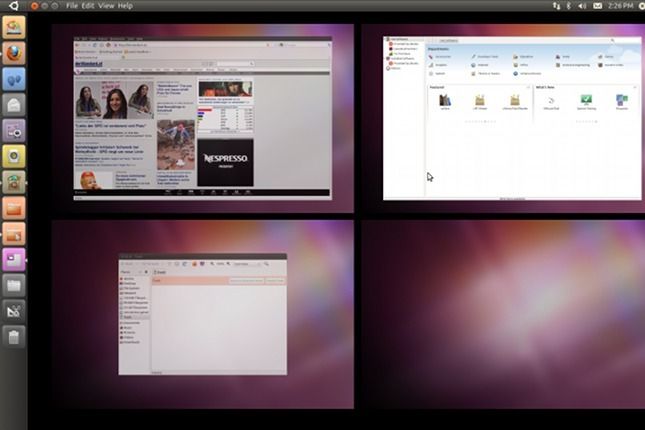The width and height of the screenshot is (645, 430).
Task: Open the File menu
Action: coord(72,6)
